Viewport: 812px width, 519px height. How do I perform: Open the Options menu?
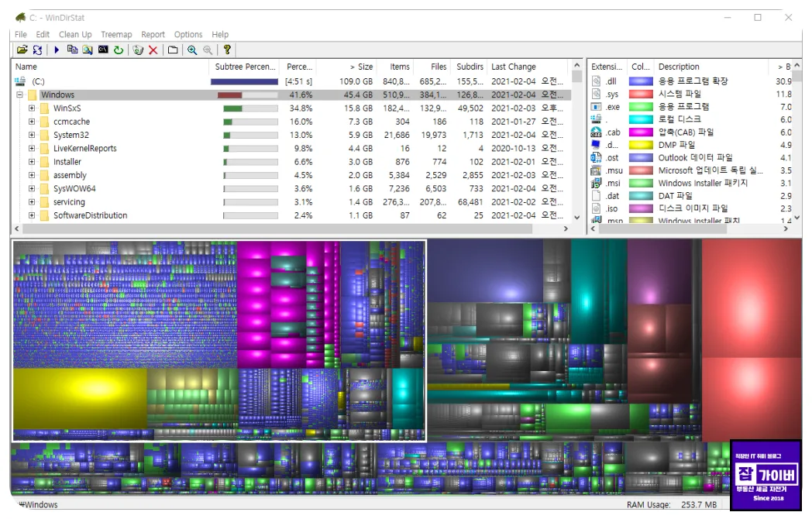point(188,34)
